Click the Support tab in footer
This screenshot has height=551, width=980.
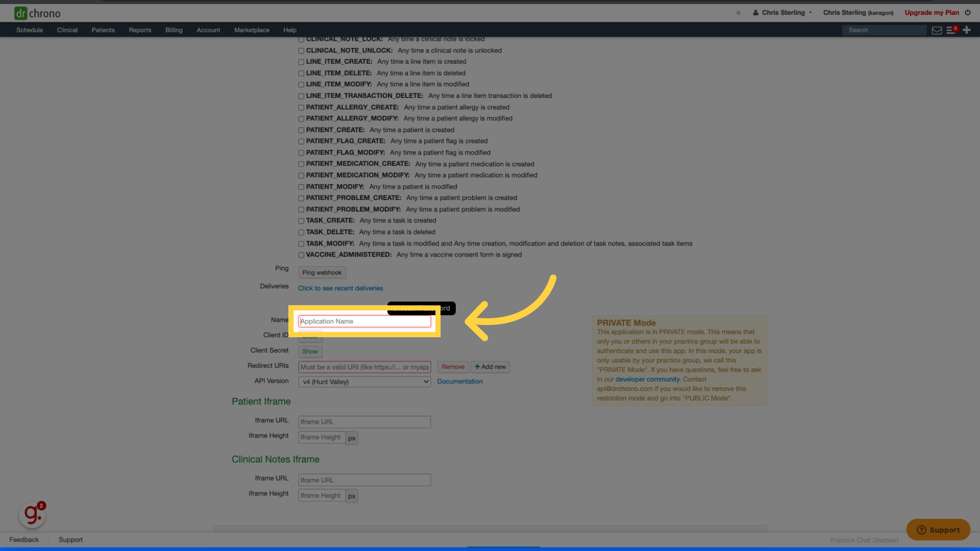pos(70,540)
